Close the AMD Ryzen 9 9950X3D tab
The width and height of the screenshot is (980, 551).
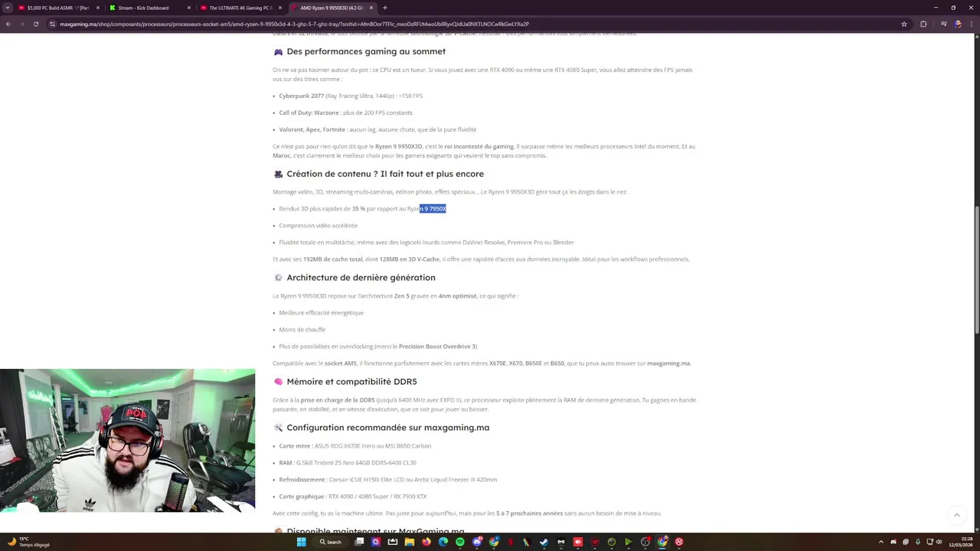click(371, 8)
